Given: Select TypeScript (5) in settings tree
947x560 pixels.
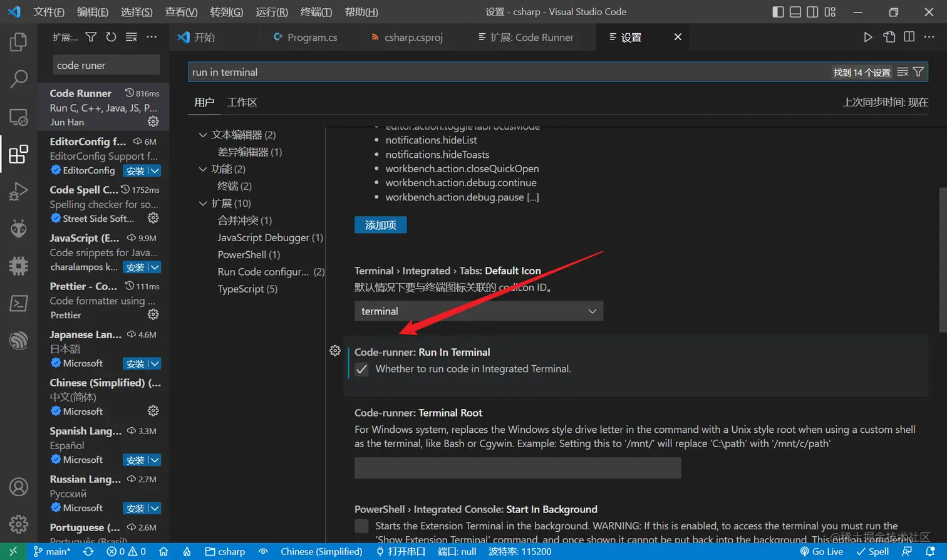Looking at the screenshot, I should tap(247, 289).
